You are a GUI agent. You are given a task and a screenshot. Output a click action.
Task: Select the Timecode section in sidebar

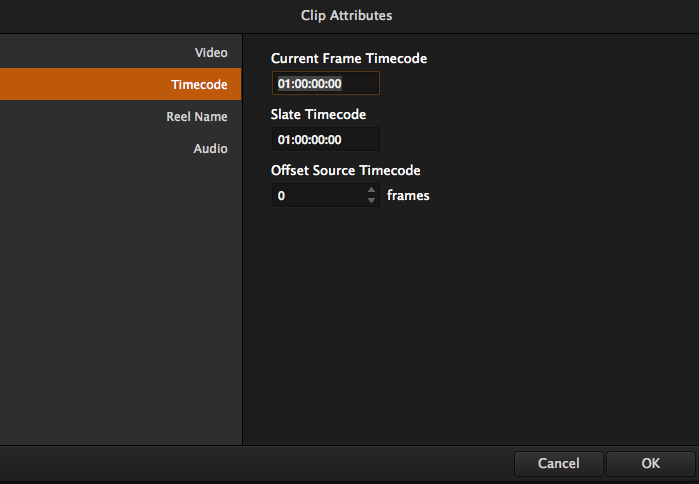click(x=199, y=85)
